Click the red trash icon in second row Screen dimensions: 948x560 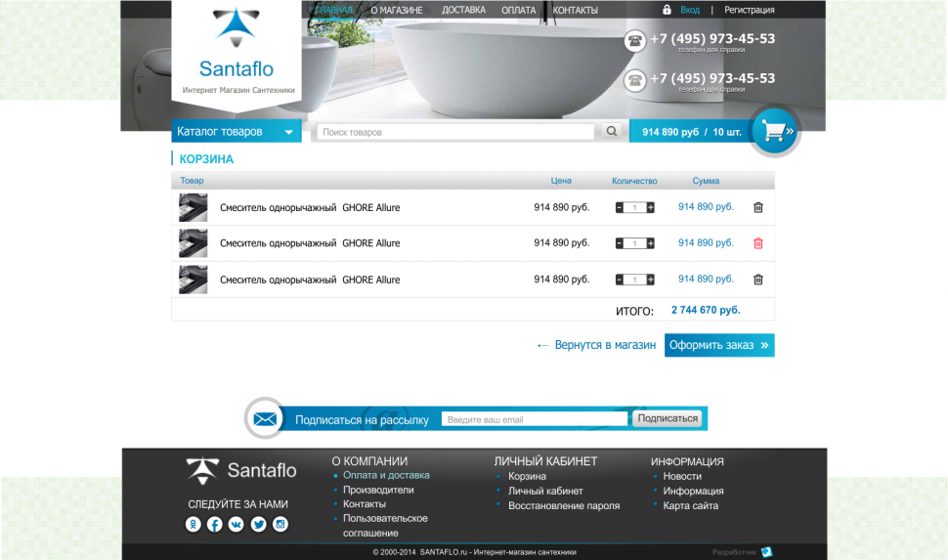point(758,243)
